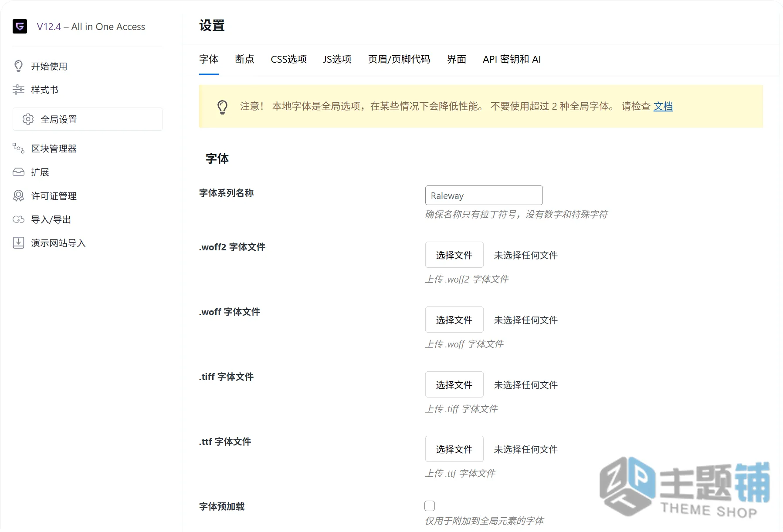The width and height of the screenshot is (783, 532).
Task: Click the 未选择任何文件 text for .ttf
Action: point(525,449)
